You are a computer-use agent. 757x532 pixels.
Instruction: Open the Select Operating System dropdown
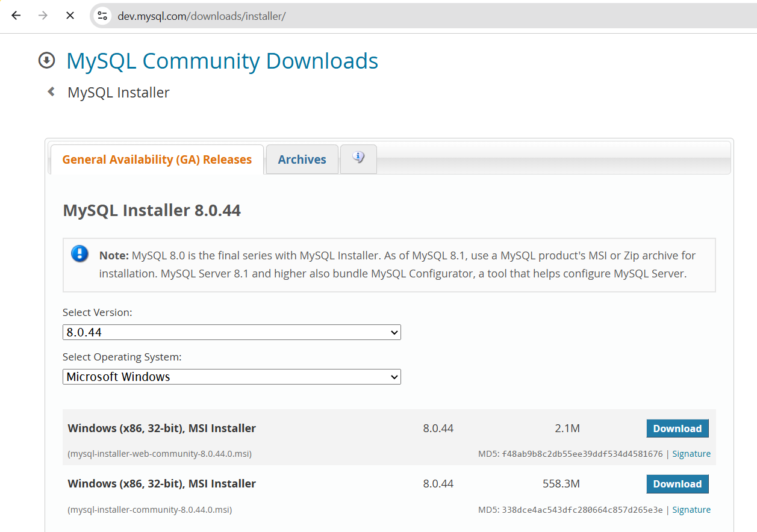click(x=231, y=377)
